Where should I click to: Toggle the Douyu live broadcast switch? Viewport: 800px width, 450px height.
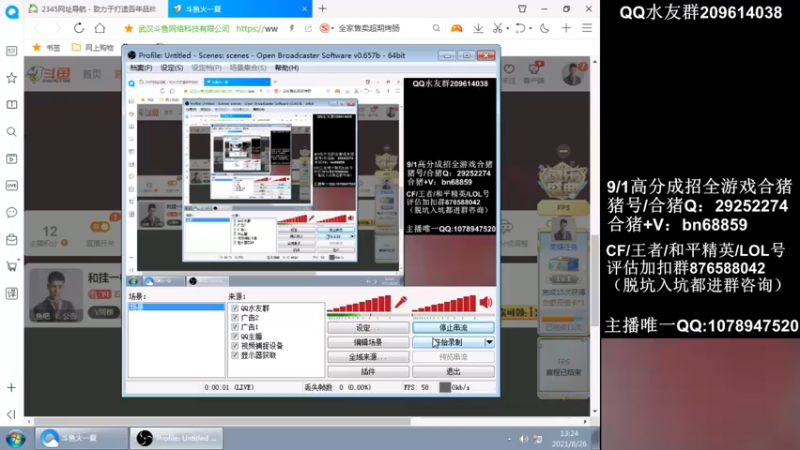point(100,227)
